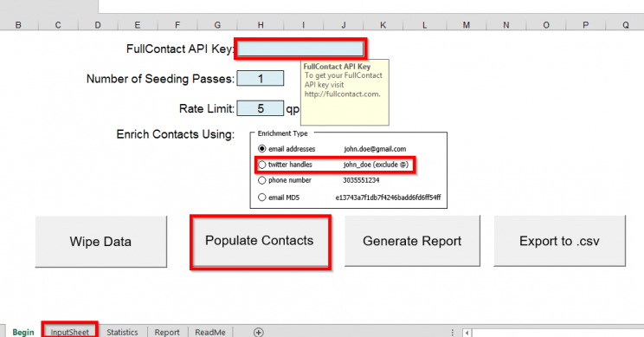Viewport: 644px width, 337px height.
Task: Switch to the ReadMe sheet tab
Action: [209, 332]
